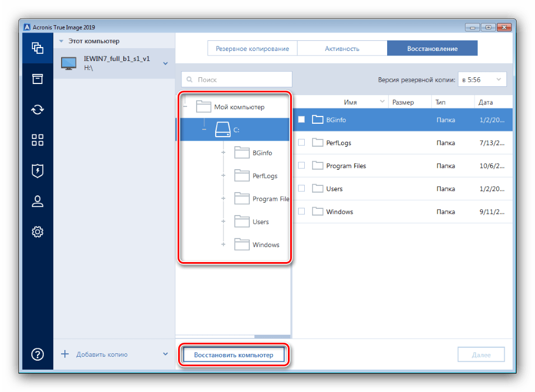535x392 pixels.
Task: Open the Sync icon in sidebar
Action: point(38,110)
